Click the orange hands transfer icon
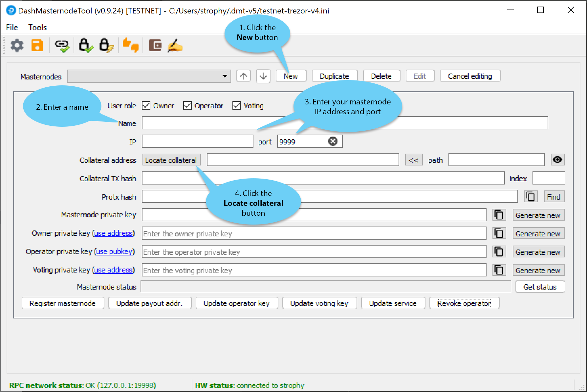This screenshot has height=392, width=587. coord(130,45)
